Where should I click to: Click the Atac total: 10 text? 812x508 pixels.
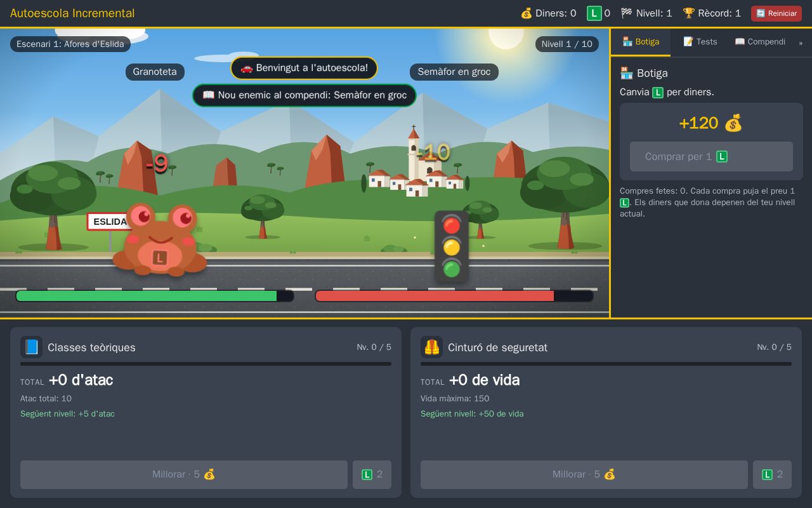tap(46, 399)
